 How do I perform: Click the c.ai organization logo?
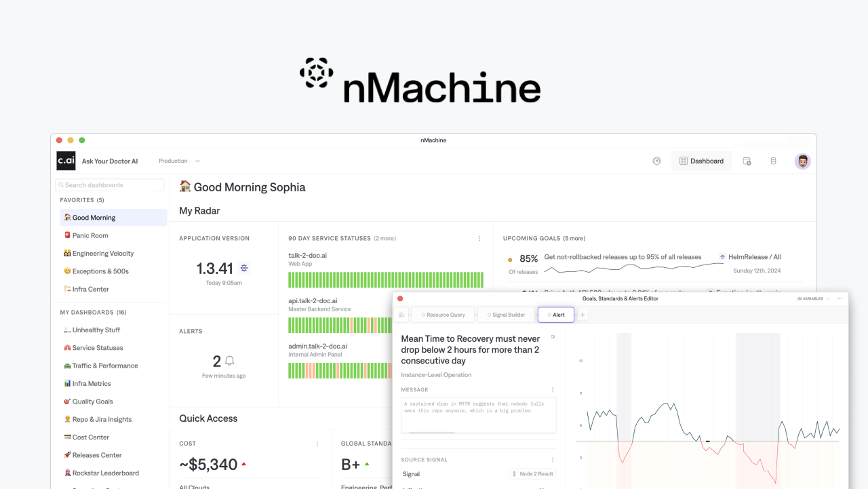pyautogui.click(x=66, y=161)
